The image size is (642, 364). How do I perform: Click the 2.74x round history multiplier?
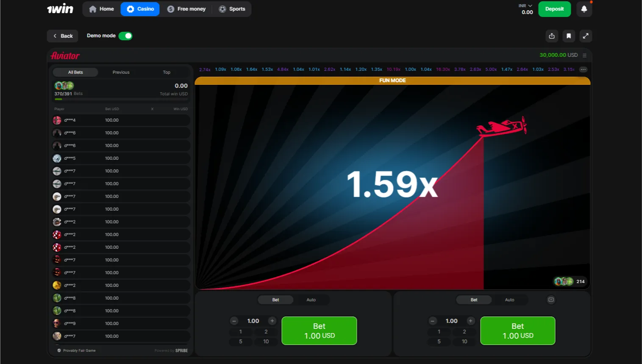(205, 69)
